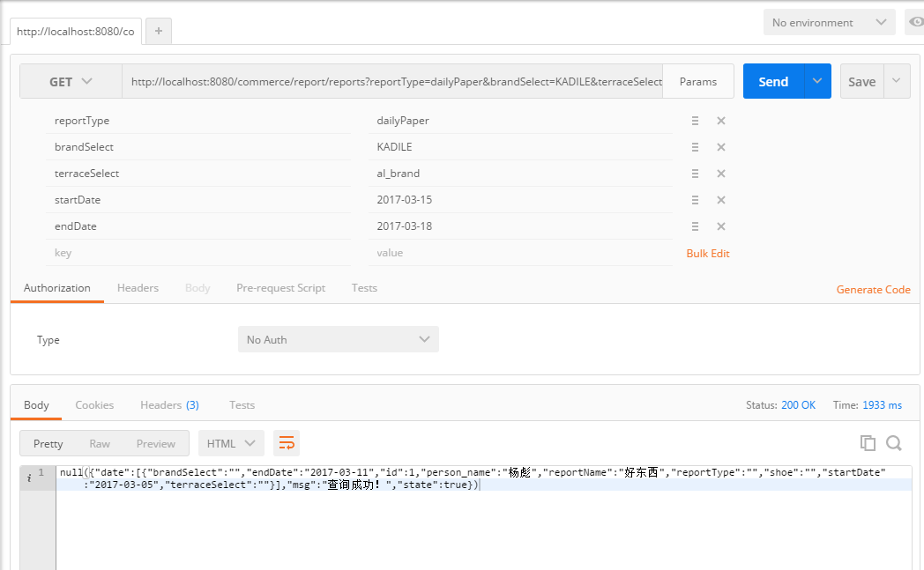Click the disabled request Body tab
Image resolution: width=924 pixels, height=570 pixels.
point(197,288)
